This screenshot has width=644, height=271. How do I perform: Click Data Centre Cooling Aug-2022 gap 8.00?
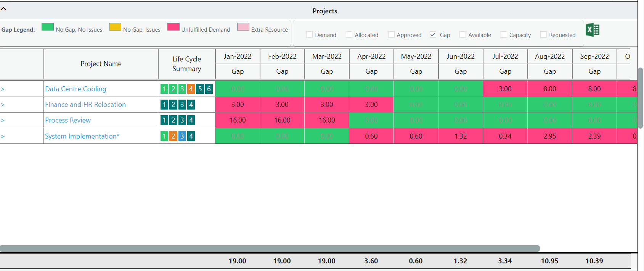coord(550,89)
